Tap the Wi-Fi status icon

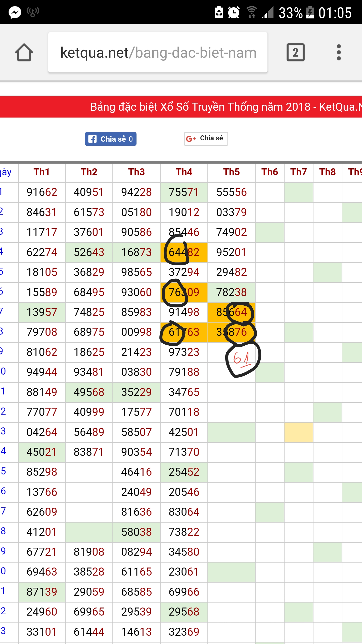[251, 12]
